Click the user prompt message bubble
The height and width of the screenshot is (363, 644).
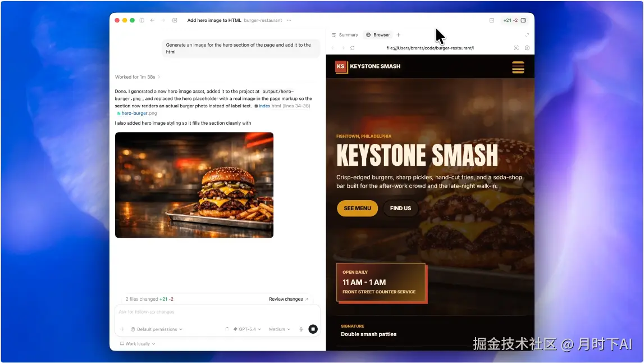coord(241,48)
